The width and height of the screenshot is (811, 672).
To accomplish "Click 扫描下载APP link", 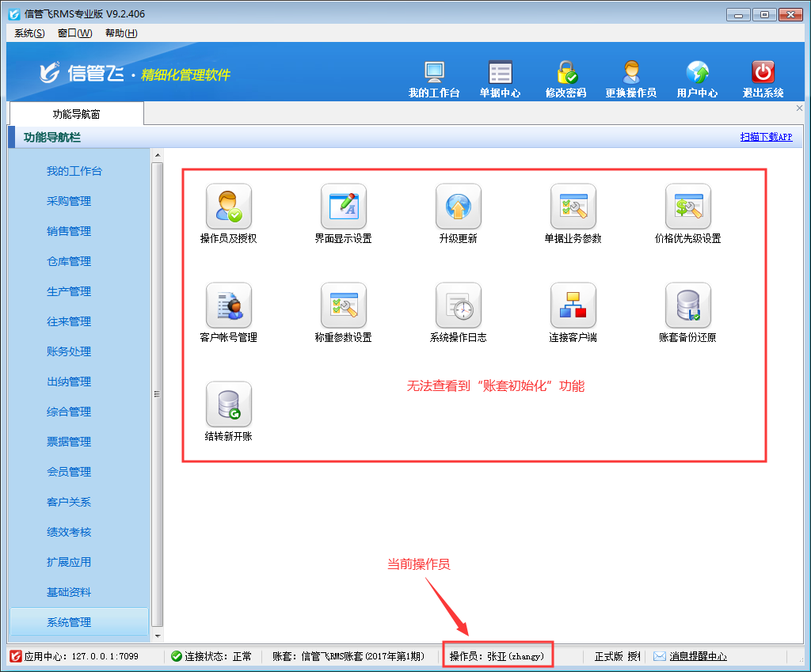I will [766, 137].
